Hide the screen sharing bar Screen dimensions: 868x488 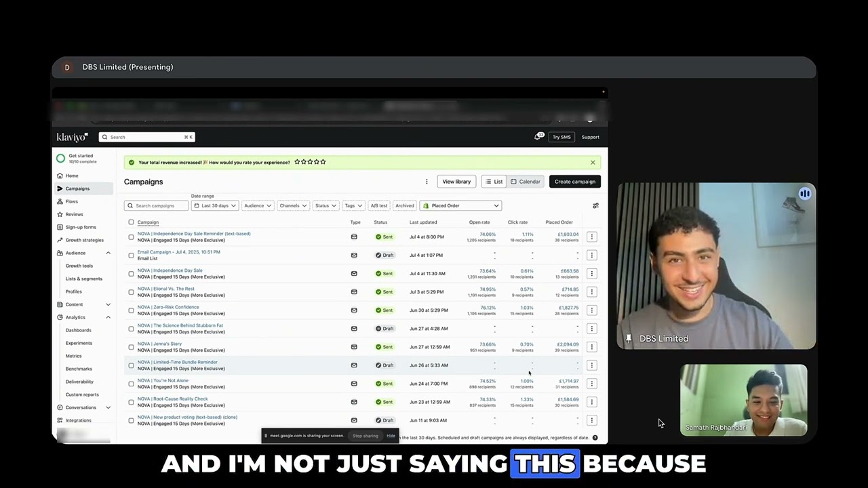[391, 436]
